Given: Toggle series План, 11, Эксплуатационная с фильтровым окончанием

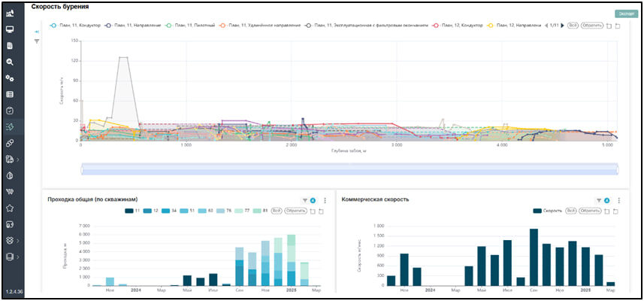Looking at the screenshot, I should coord(367,26).
